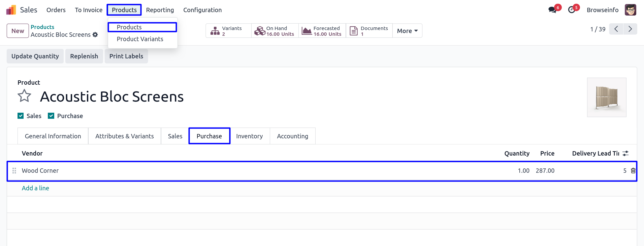Click the Sales app logo icon
The width and height of the screenshot is (644, 246).
[11, 10]
